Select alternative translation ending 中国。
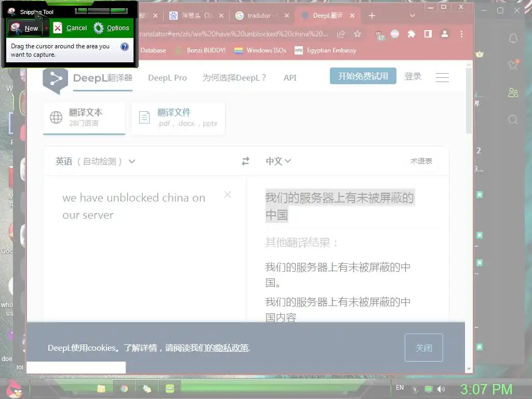532x399 pixels. (338, 275)
